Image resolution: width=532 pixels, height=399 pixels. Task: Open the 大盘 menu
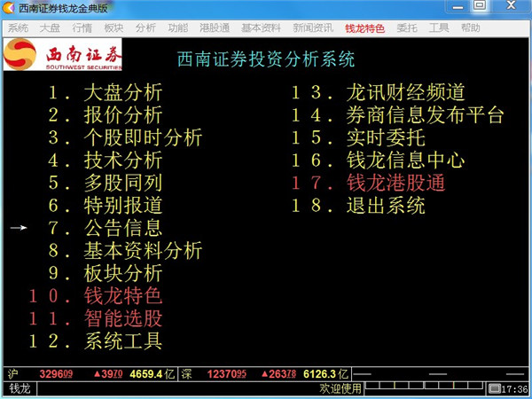(x=50, y=27)
